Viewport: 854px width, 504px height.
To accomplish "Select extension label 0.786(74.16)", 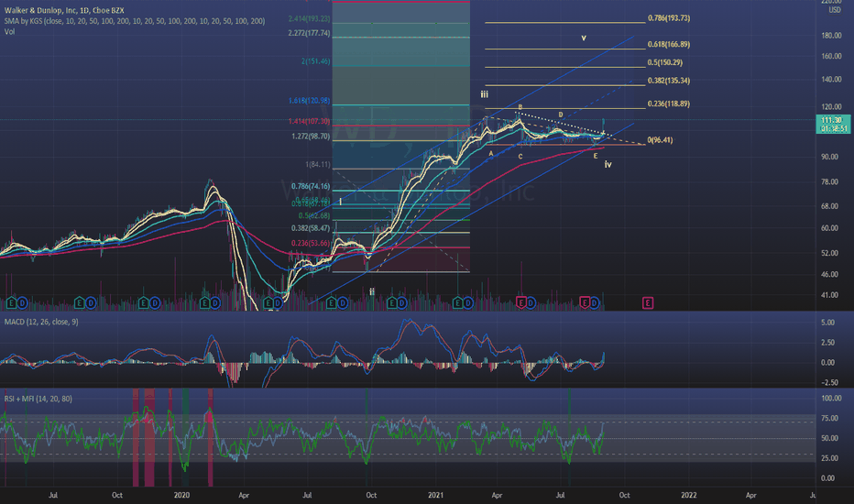I will click(x=311, y=186).
